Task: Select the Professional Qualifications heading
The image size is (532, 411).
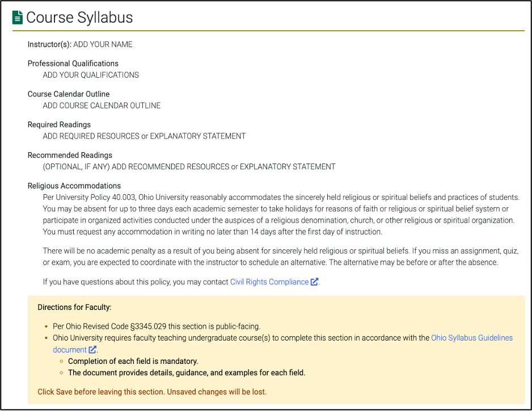Action: tap(73, 63)
